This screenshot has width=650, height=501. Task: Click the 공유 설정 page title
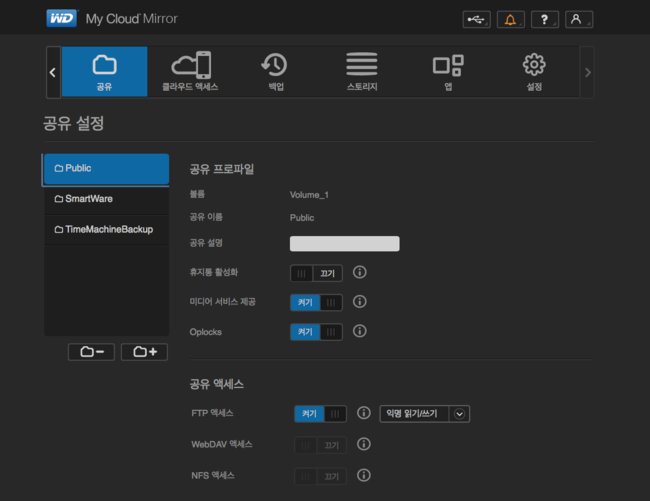click(74, 123)
